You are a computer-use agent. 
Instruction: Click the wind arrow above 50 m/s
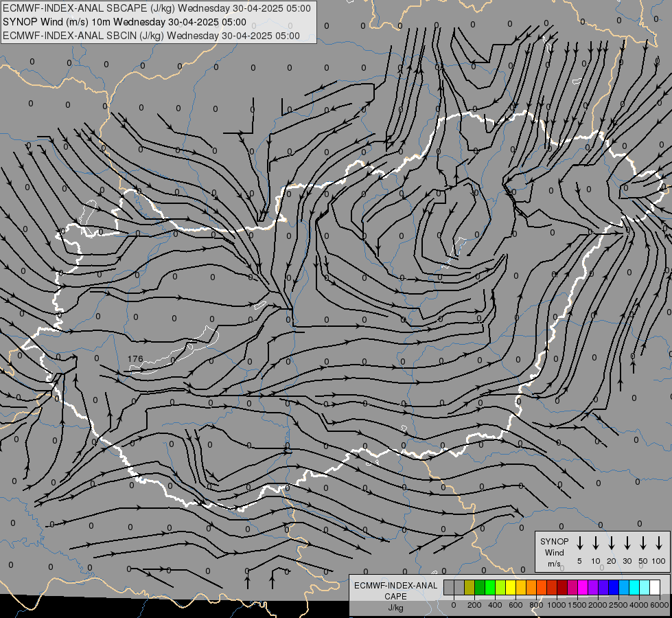point(643,543)
